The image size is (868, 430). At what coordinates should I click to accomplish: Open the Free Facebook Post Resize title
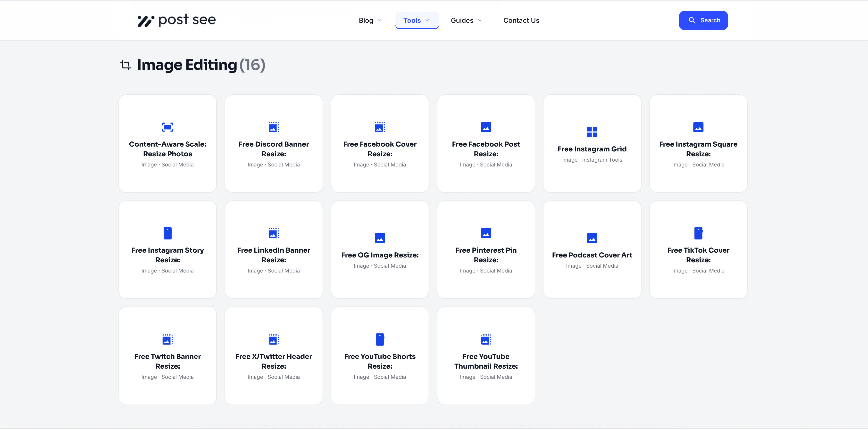click(486, 149)
